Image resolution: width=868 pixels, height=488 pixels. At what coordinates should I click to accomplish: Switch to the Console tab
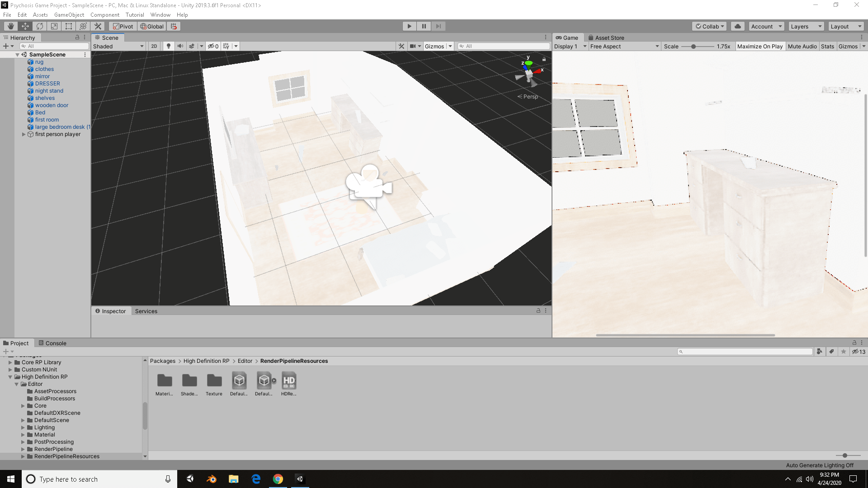point(52,343)
